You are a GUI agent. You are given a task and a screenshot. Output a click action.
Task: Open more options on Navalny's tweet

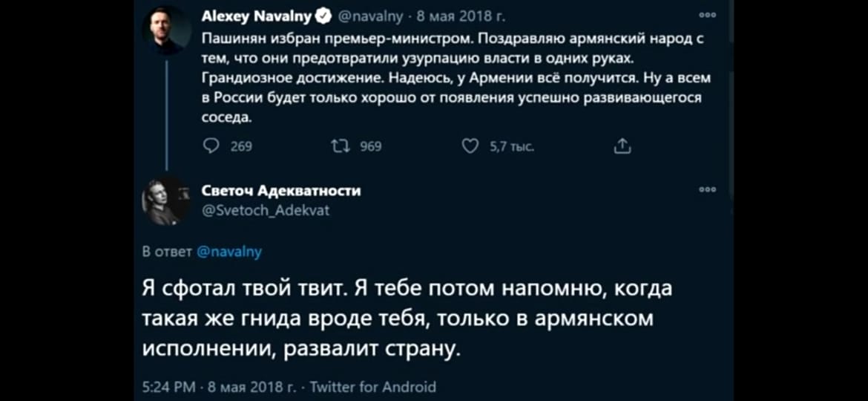tap(707, 14)
